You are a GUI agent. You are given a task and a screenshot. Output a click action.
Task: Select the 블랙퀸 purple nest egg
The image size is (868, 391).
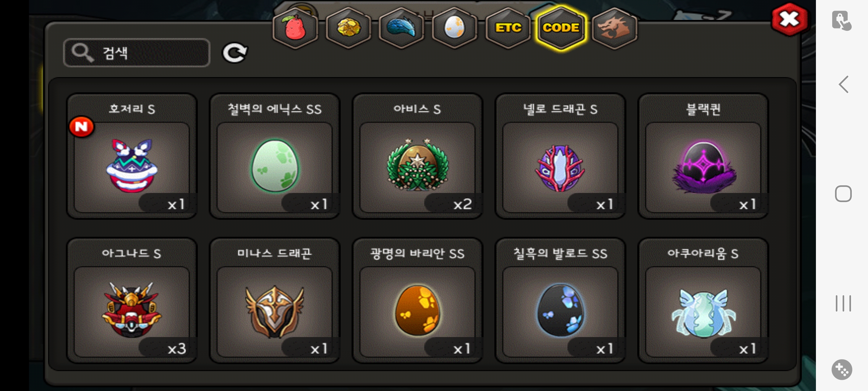[703, 156]
